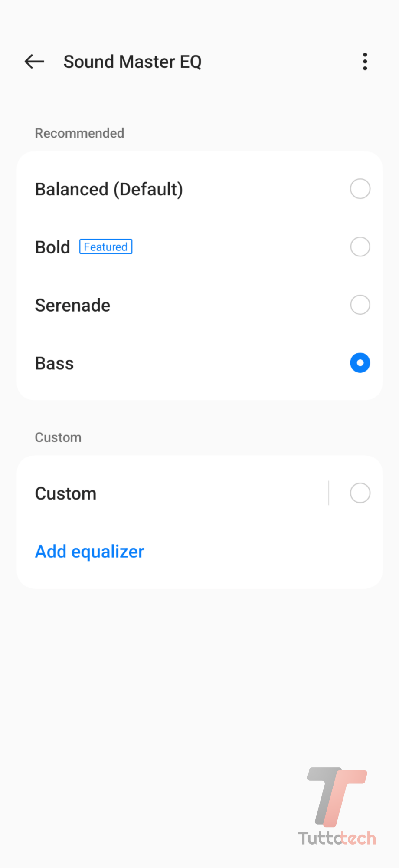
Task: Tap the selected Bass radio button
Action: coord(360,363)
